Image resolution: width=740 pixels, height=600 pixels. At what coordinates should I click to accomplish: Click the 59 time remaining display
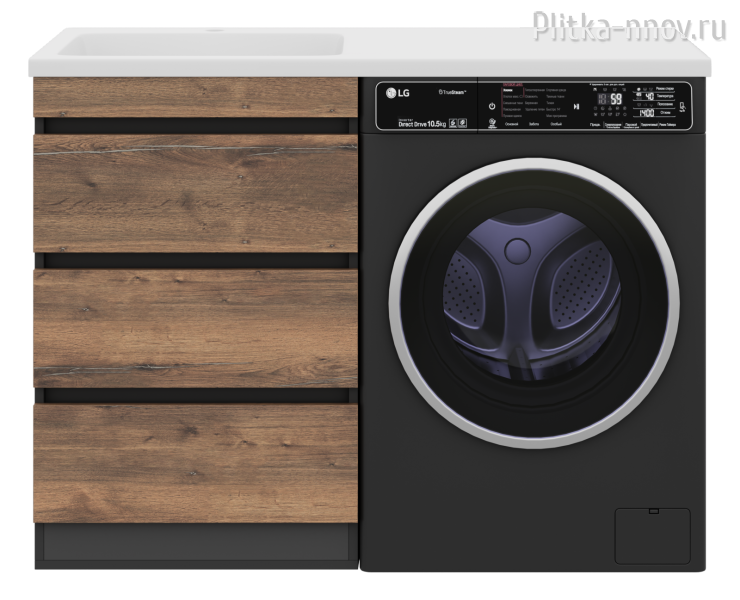click(616, 99)
